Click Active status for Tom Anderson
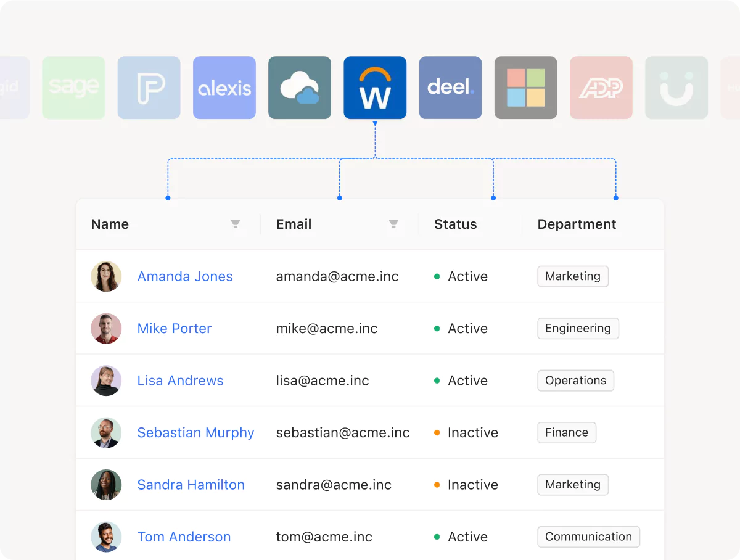Image resolution: width=740 pixels, height=560 pixels. point(461,537)
